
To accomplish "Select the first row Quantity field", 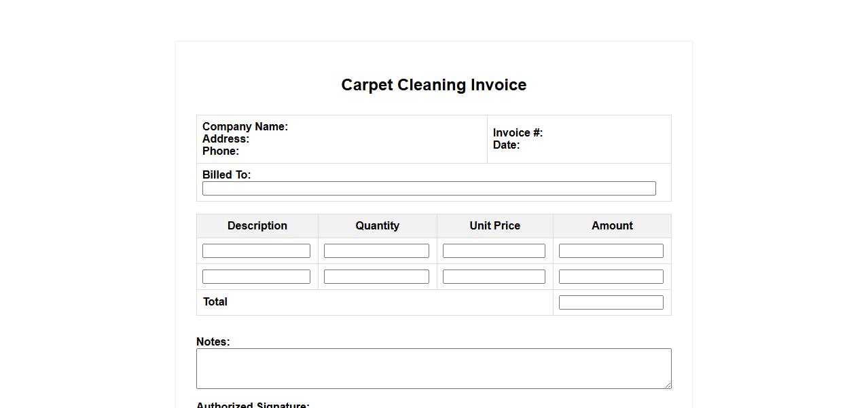I will click(376, 251).
